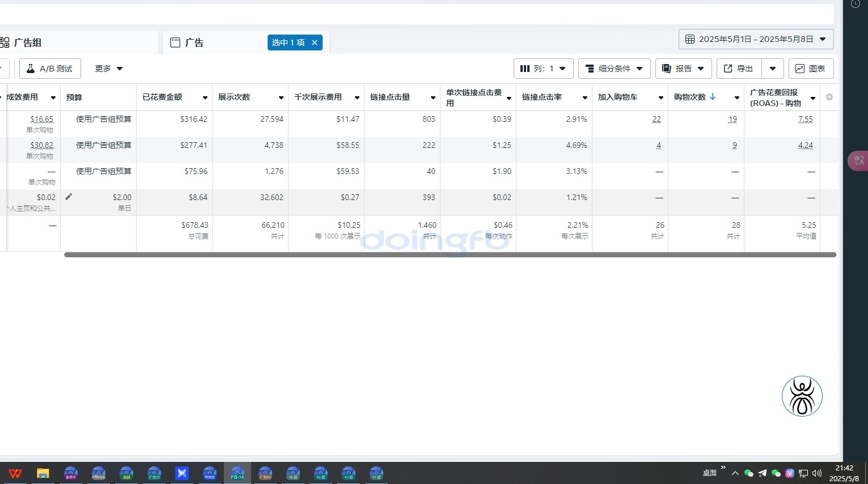
Task: Open the 报告 reports dropdown
Action: pyautogui.click(x=683, y=69)
